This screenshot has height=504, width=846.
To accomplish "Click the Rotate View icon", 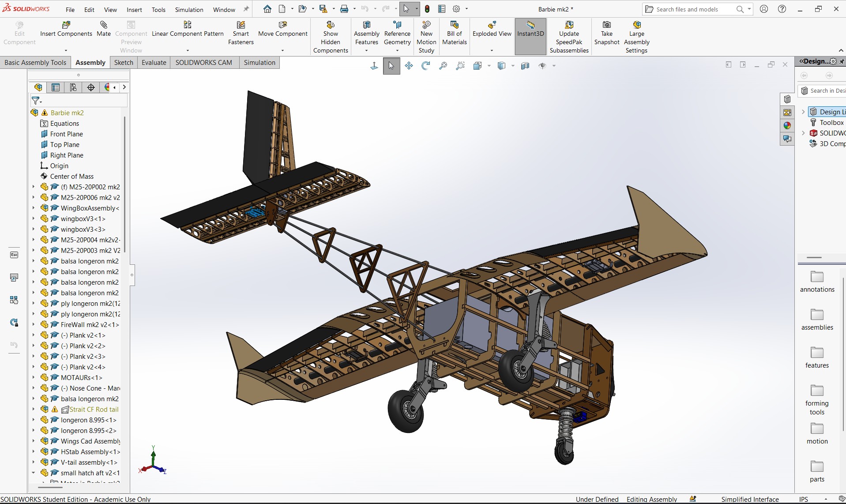I will pyautogui.click(x=425, y=66).
